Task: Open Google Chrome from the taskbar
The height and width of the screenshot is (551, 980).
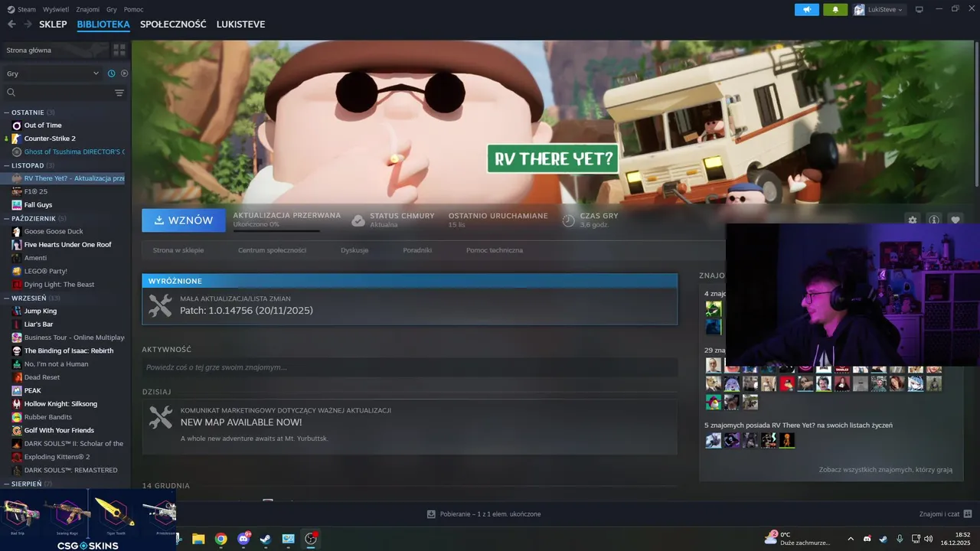Action: tap(220, 539)
